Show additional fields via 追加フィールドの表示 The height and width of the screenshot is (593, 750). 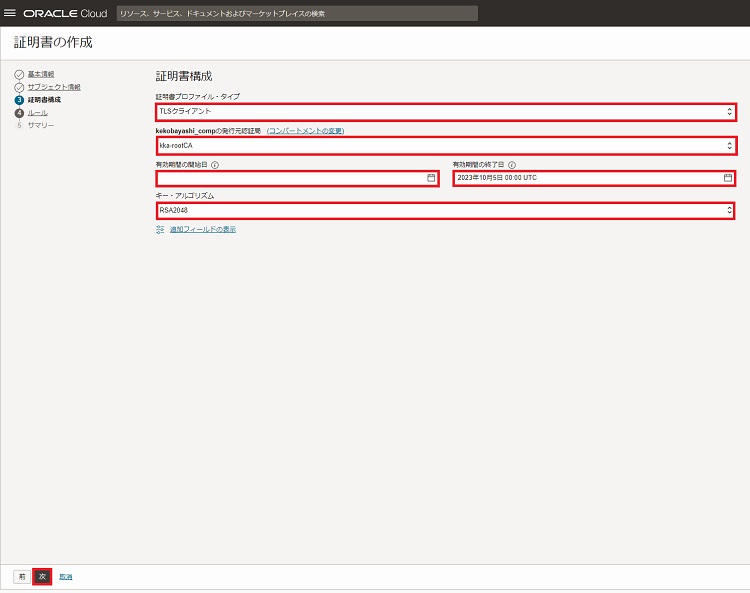(x=202, y=229)
